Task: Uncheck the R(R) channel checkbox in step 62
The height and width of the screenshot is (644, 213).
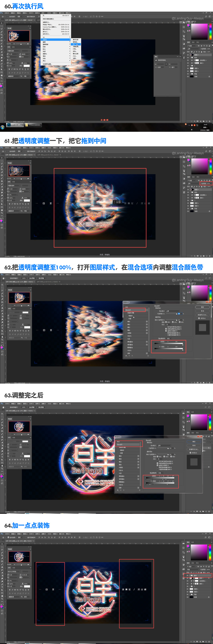Action: coord(166,322)
